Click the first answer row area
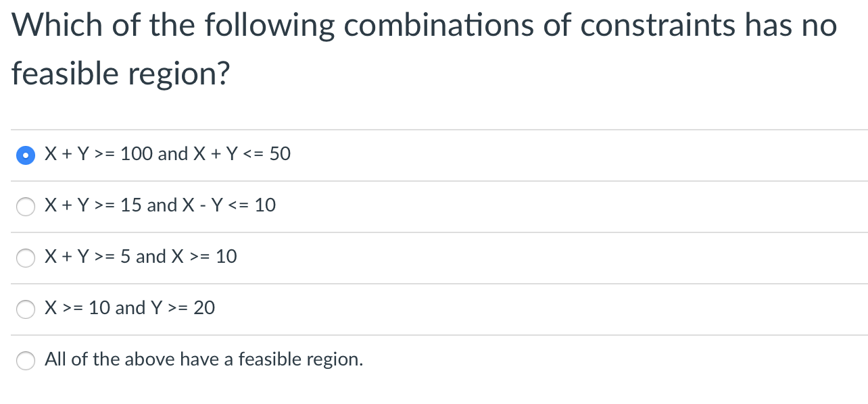 [x=433, y=155]
